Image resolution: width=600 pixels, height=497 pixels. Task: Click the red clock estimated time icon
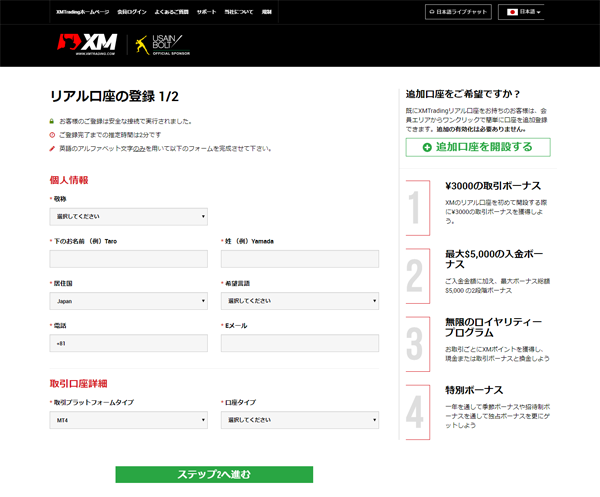[52, 134]
